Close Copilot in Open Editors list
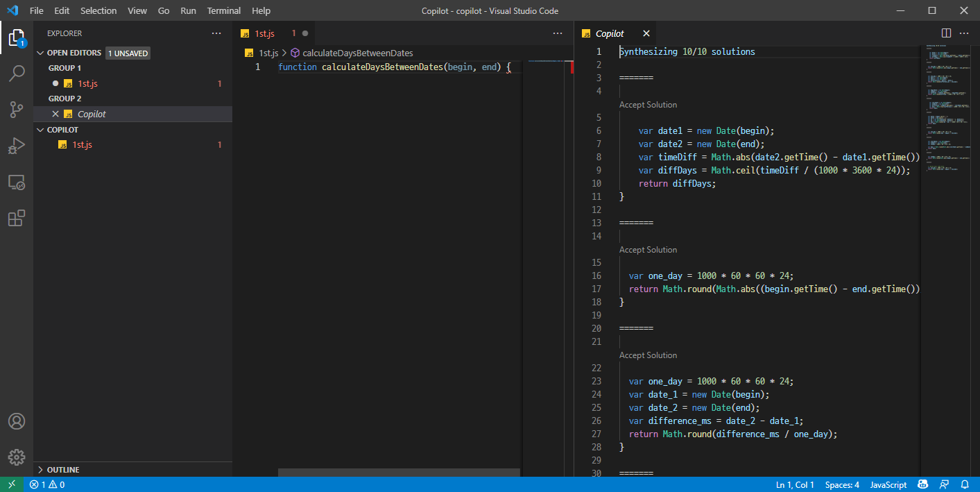The width and height of the screenshot is (980, 492). [55, 114]
